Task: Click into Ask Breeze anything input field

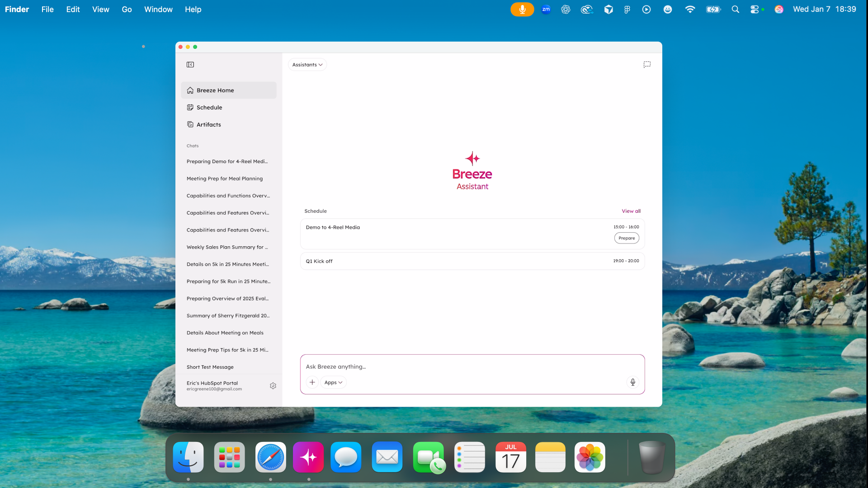Action: pyautogui.click(x=472, y=366)
